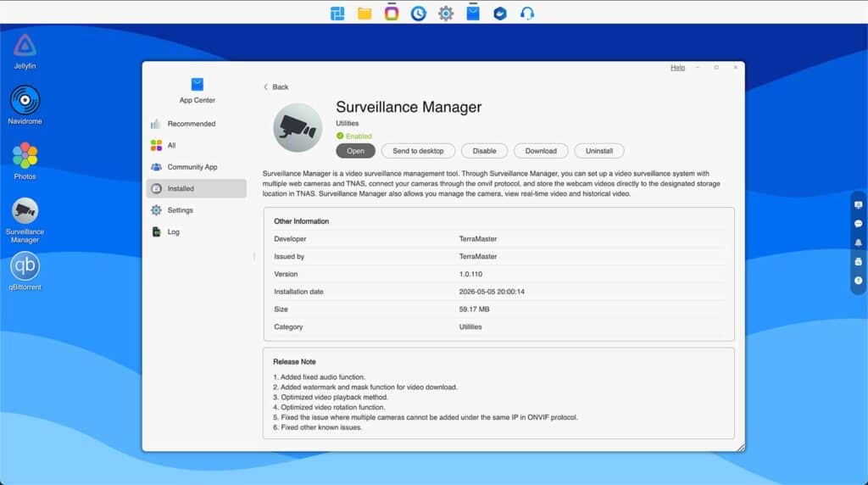Open the Photos desktop shortcut
This screenshot has height=485, width=868.
coord(25,160)
